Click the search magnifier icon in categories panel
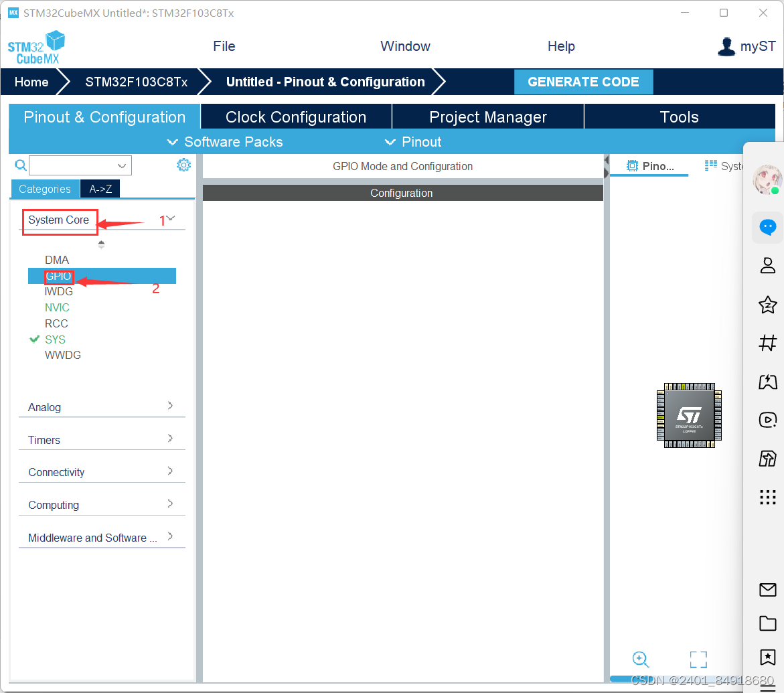Viewport: 784px width, 693px height. point(21,165)
